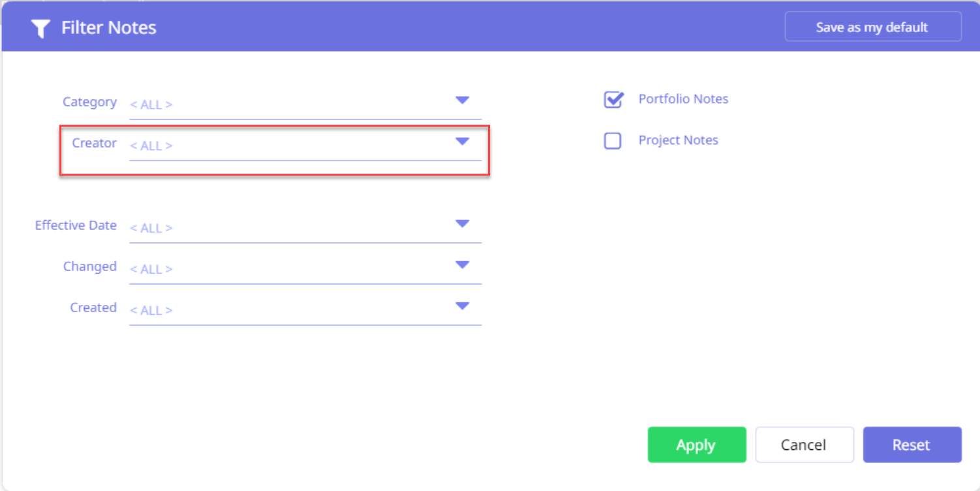
Task: Reset all filter settings
Action: coord(911,445)
